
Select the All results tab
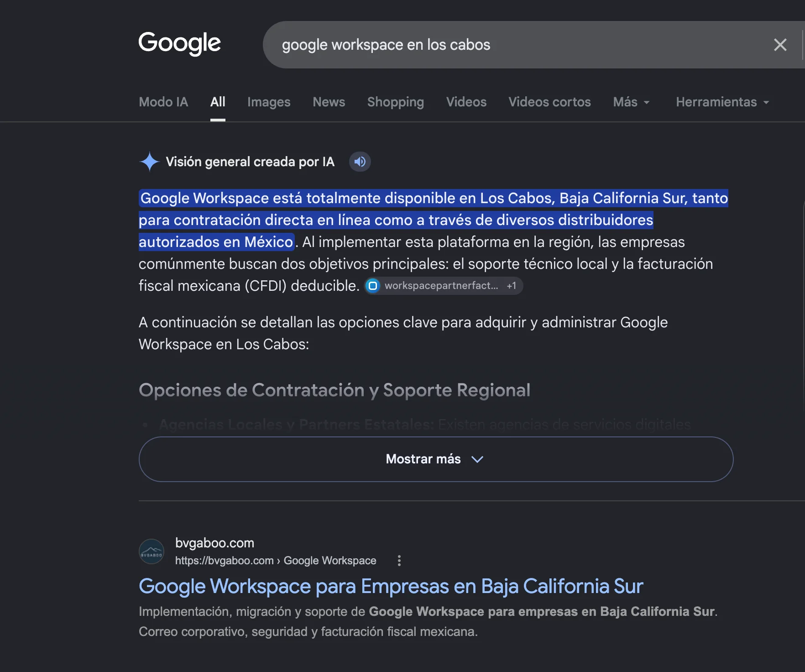click(218, 102)
